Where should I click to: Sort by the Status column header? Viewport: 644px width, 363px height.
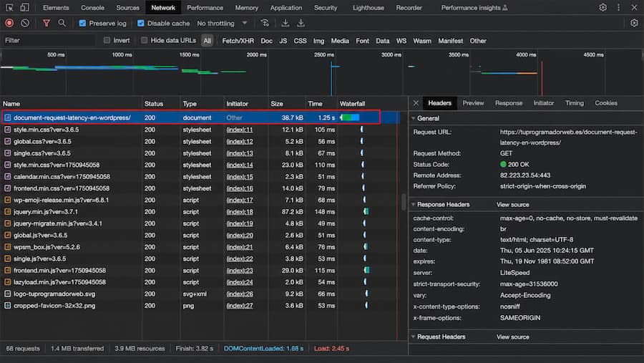point(154,104)
